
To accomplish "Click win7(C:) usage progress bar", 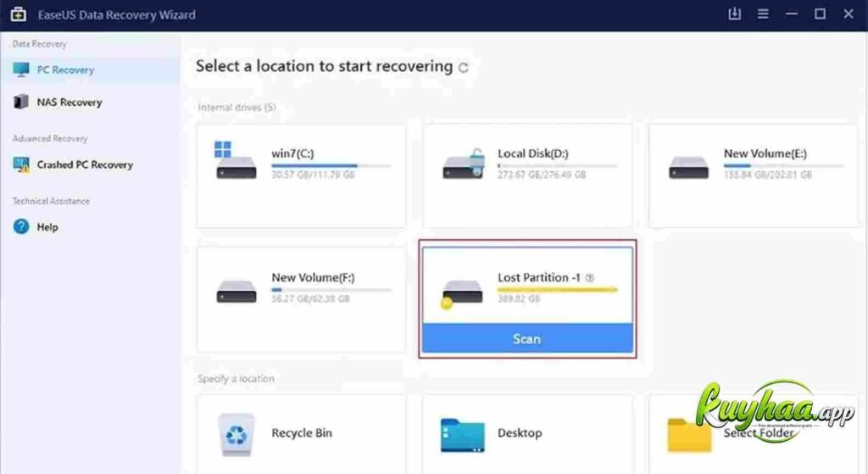I will [331, 165].
